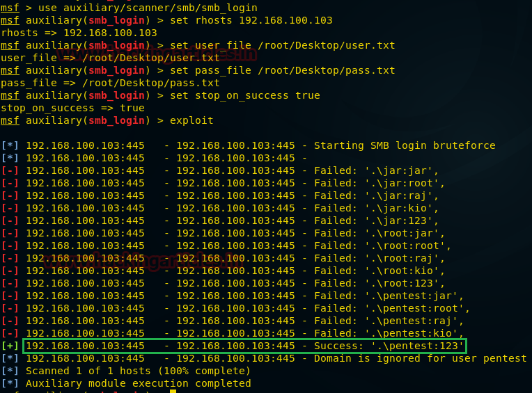
Task: Click 'set stop_on_success true' command
Action: (245, 95)
